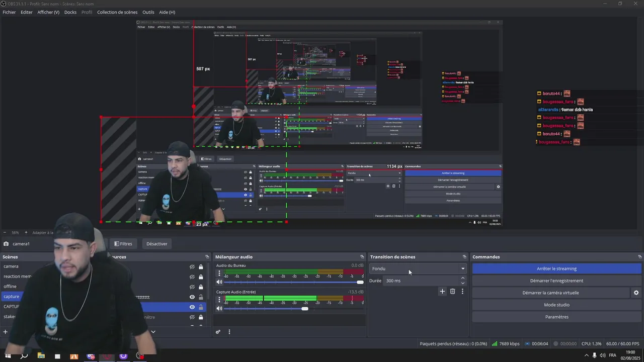Screen dimensions: 644x362
Task: Mute Audio du Bureau speaker
Action: [x=219, y=282]
